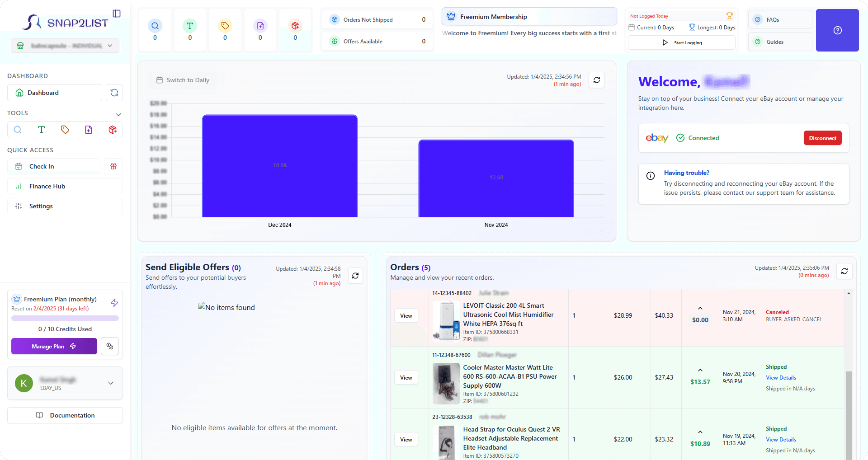The height and width of the screenshot is (460, 868).
Task: Open the gift icon beside Check In
Action: [113, 166]
